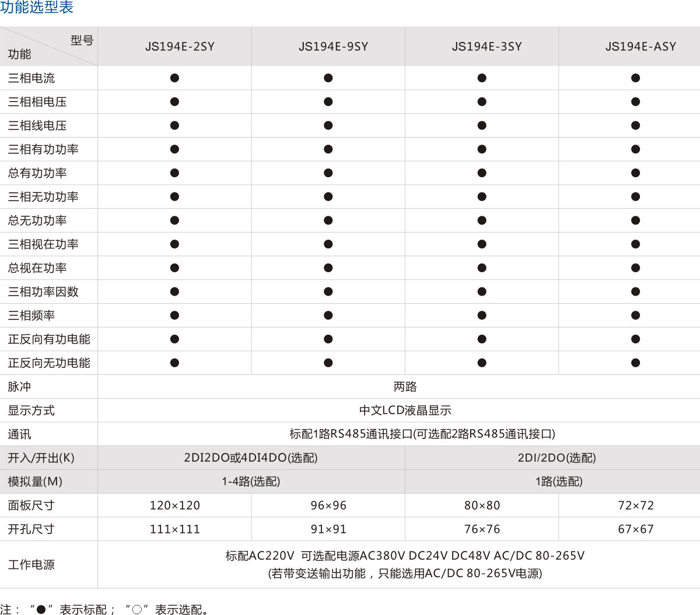This screenshot has width=700, height=615.
Task: Click the 三相频率 dot under JS194E-ASY
Action: point(635,315)
